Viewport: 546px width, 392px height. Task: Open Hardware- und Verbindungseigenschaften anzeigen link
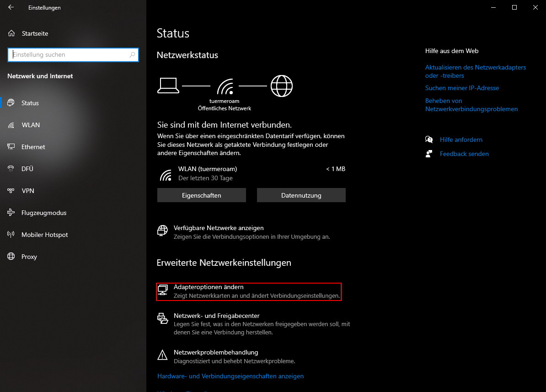(230, 376)
